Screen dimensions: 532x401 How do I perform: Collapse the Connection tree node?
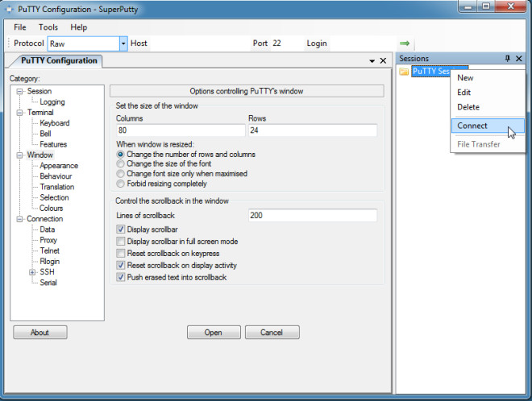click(19, 219)
